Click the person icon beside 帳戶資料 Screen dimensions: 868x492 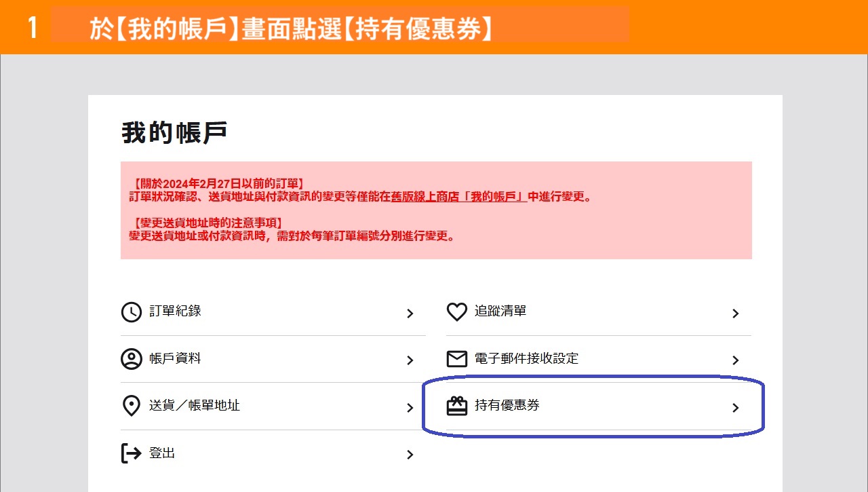[131, 359]
